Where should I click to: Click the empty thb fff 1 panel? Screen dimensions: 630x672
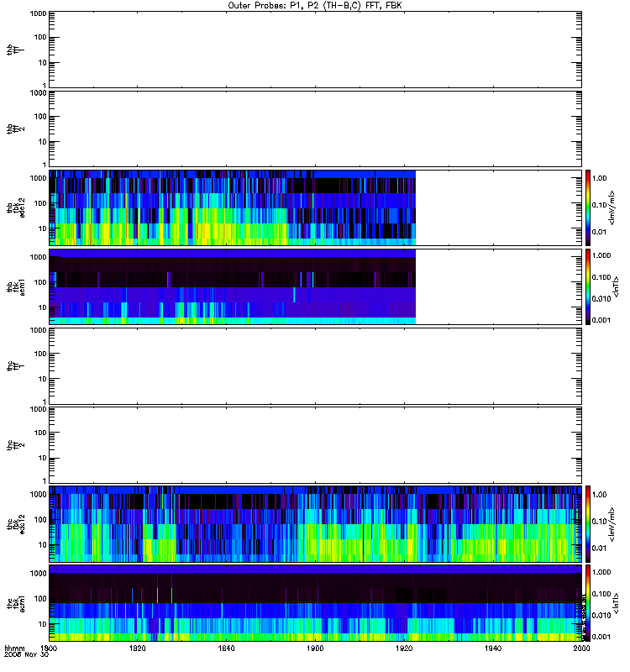click(x=315, y=50)
